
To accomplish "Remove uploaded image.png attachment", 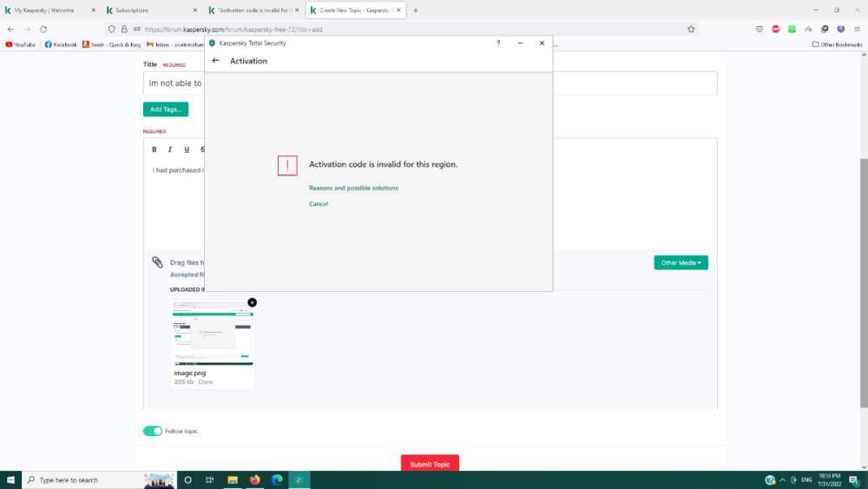I will click(252, 302).
